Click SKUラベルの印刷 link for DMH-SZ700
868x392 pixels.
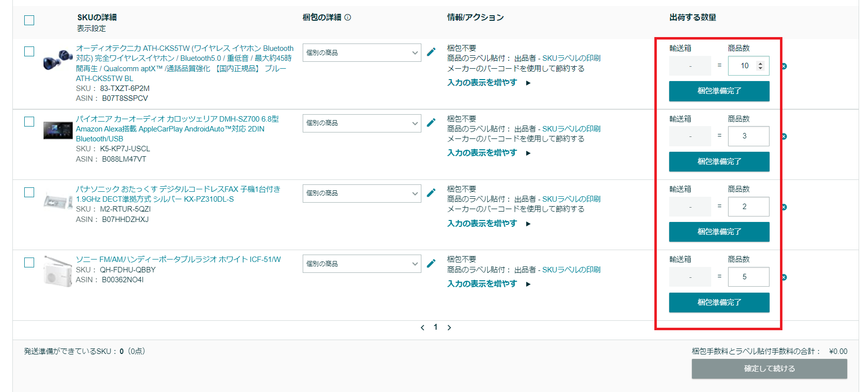point(571,129)
